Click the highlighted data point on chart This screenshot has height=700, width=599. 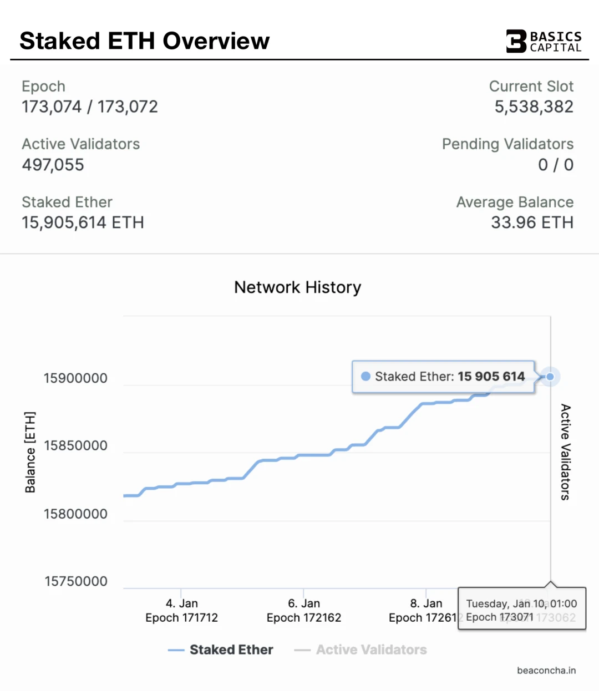pos(550,377)
